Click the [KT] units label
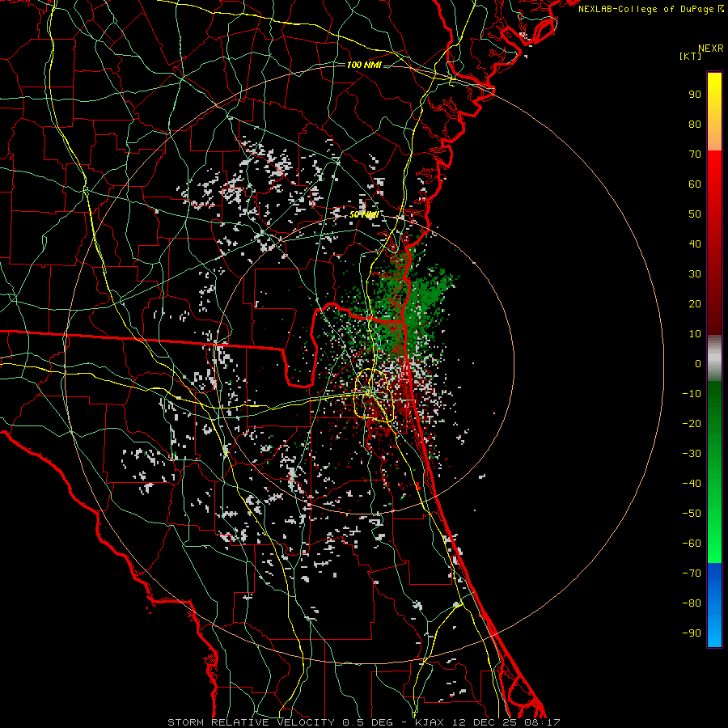This screenshot has width=728, height=728. [690, 56]
